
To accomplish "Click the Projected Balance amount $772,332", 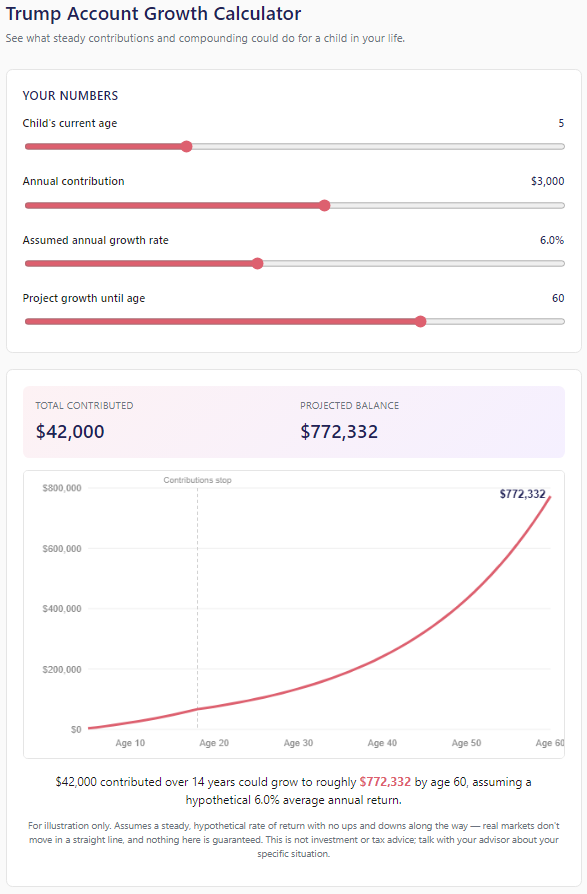I will [339, 432].
